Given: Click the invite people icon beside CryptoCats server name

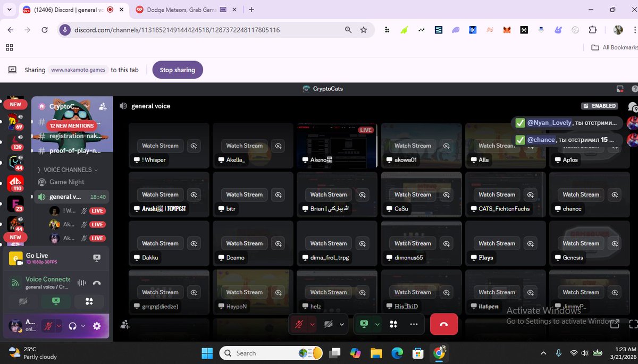Looking at the screenshot, I should (103, 107).
